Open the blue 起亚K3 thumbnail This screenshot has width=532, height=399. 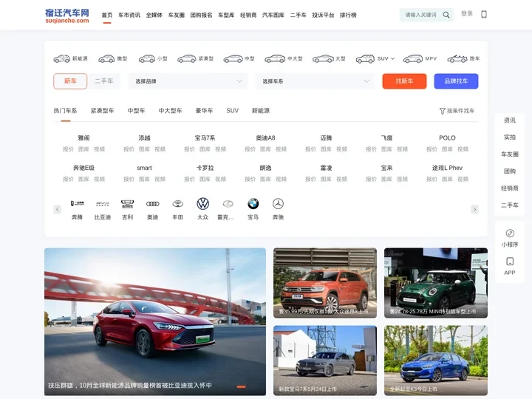436,361
